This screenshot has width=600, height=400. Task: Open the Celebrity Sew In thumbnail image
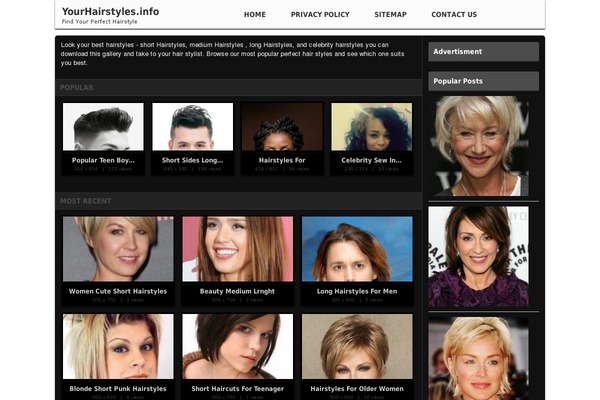(x=372, y=126)
